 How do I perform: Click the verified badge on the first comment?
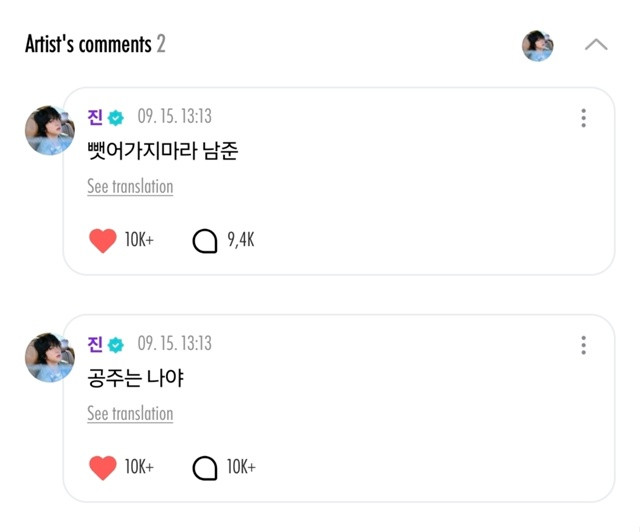tap(116, 118)
